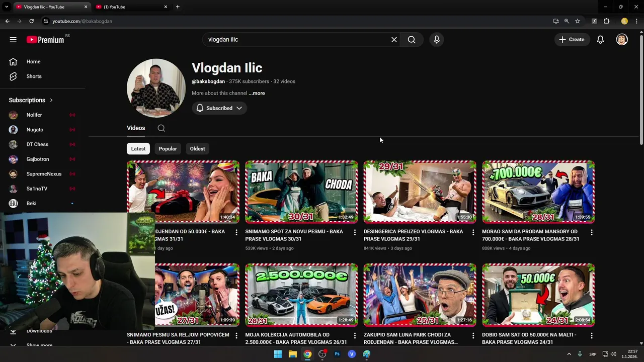The height and width of the screenshot is (362, 644).
Task: Open the Create button
Action: click(x=572, y=40)
